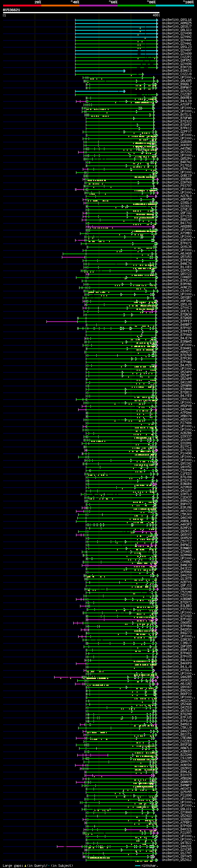Screen dimensions: 197x868
Task: Select label UniRef100_B3H726
Action: click(176, 67)
